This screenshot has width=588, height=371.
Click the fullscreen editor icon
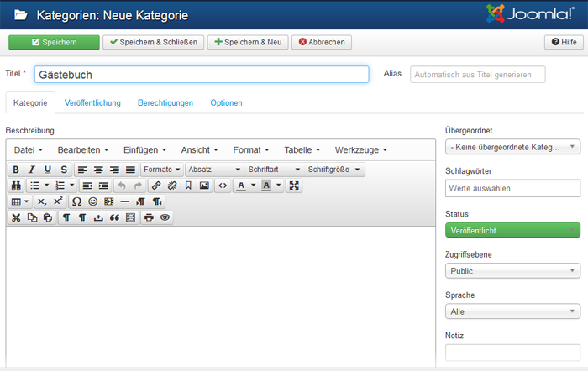[294, 185]
